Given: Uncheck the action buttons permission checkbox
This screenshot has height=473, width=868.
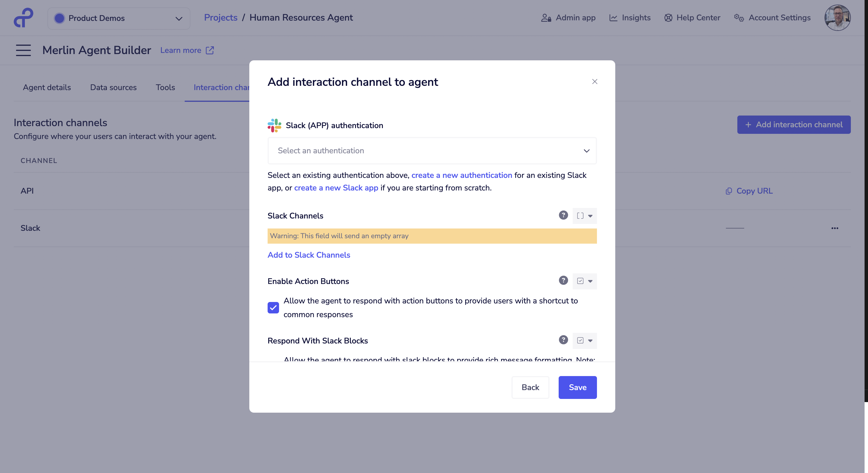Looking at the screenshot, I should point(273,307).
